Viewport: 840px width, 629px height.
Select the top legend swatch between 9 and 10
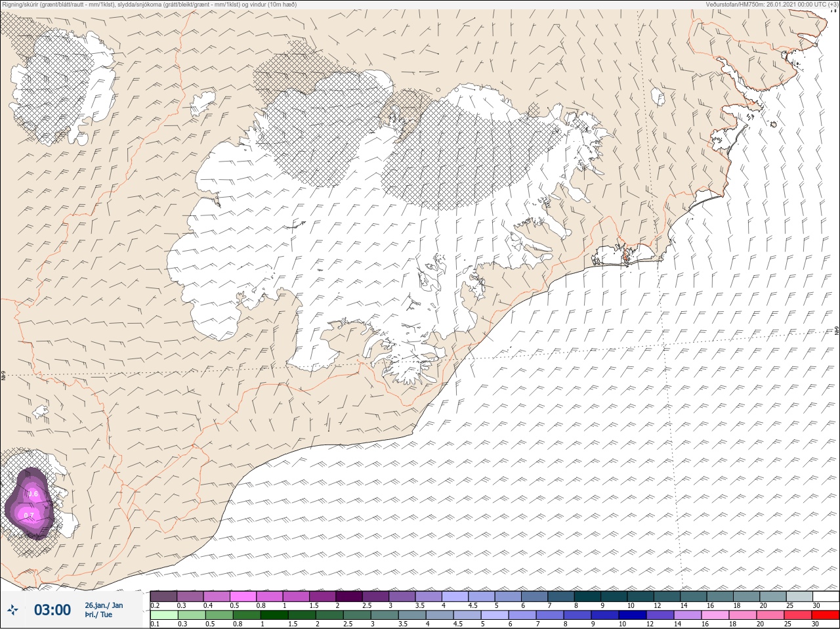pyautogui.click(x=614, y=596)
